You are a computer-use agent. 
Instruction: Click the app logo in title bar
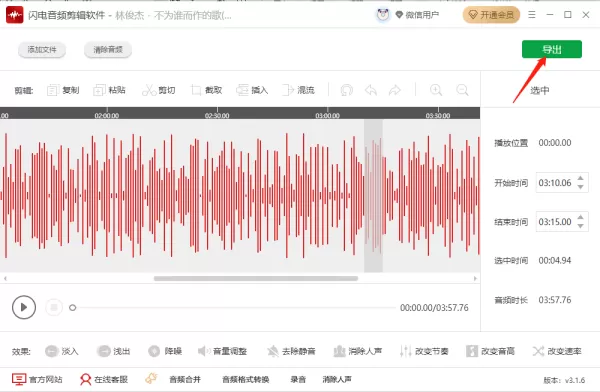15,15
